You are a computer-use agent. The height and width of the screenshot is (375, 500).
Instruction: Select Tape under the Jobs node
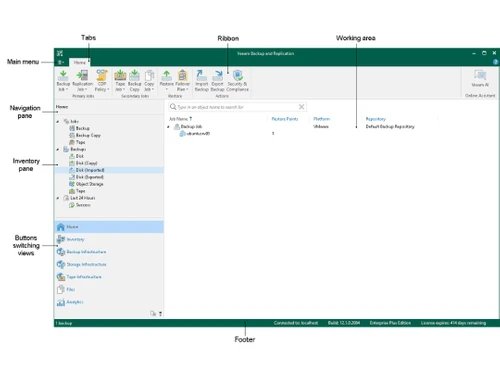tap(77, 142)
